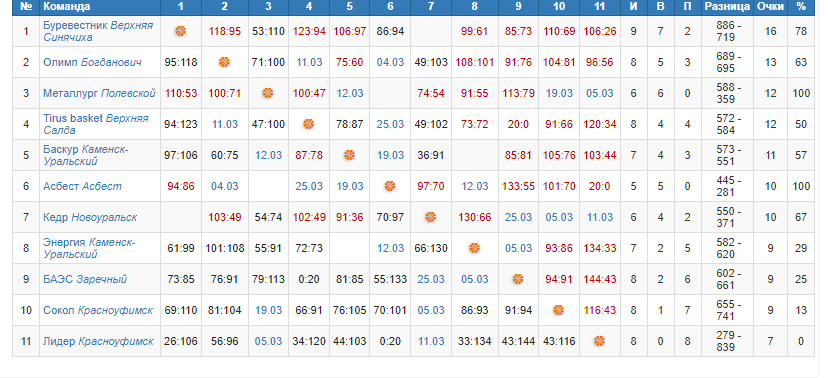828x378 pixels.
Task: Click basketball icon in Кедр Новоуральск row
Action: (430, 217)
